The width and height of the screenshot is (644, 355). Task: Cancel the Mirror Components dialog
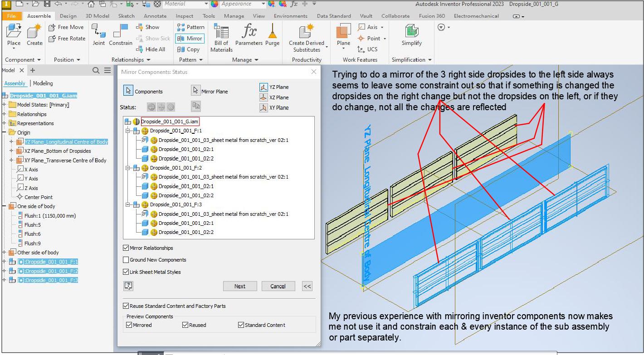[x=278, y=286]
